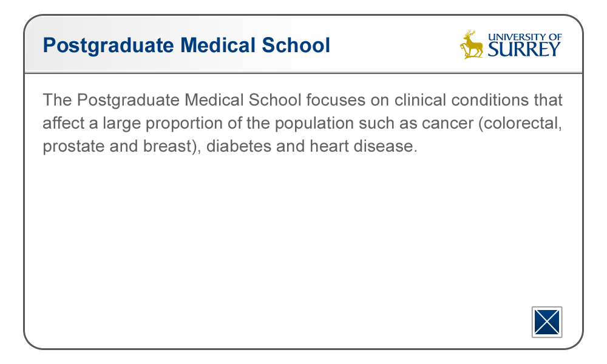Click the golden stag logo icon
The image size is (607, 364).
[471, 44]
